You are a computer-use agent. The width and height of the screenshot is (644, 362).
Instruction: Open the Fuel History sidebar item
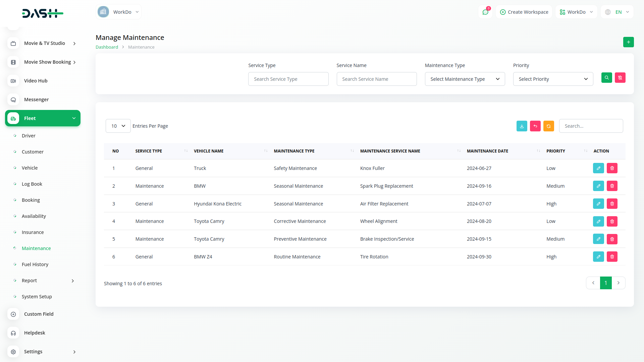click(x=35, y=264)
